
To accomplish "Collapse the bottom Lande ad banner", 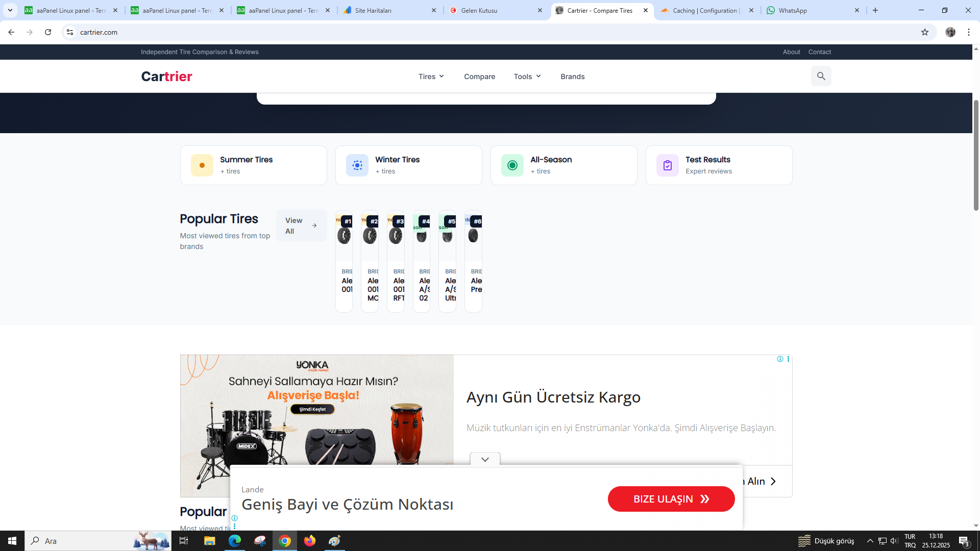I will (485, 459).
